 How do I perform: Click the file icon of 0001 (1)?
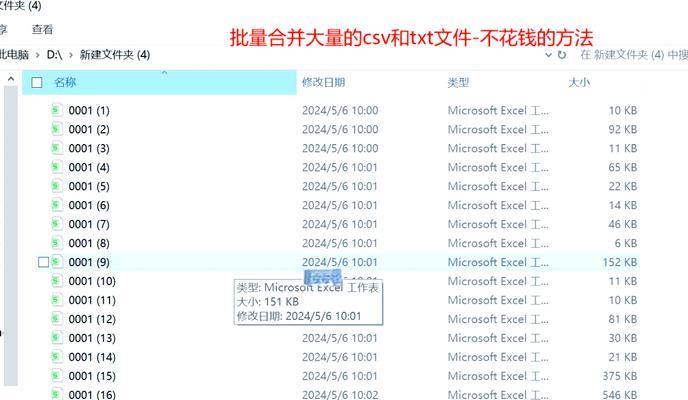57,110
